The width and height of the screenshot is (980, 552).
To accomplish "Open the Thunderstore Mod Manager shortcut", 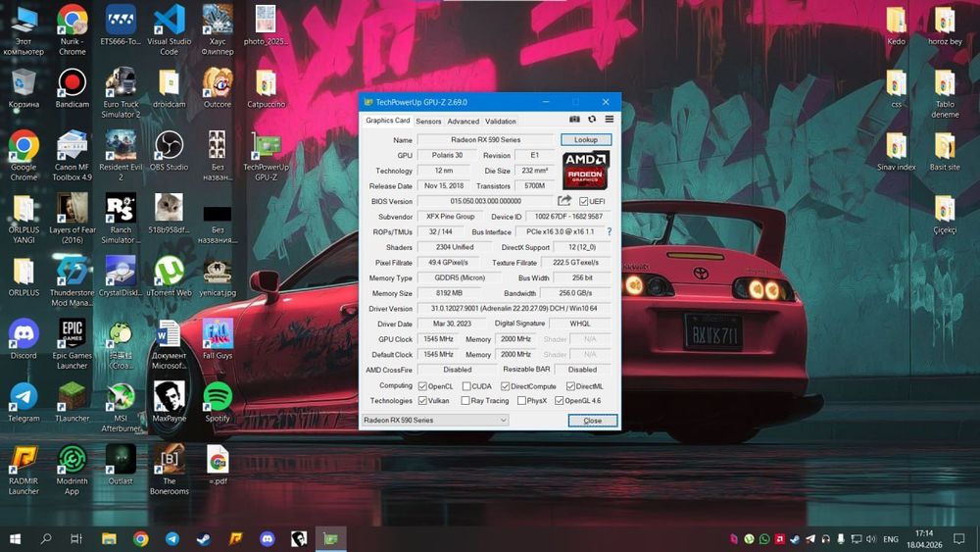I will point(72,282).
